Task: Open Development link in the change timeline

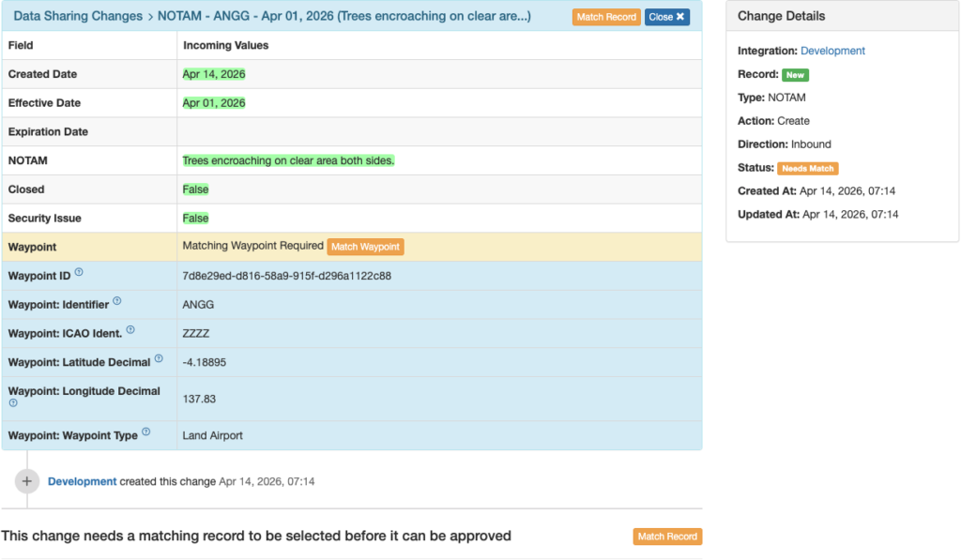Action: 83,481
